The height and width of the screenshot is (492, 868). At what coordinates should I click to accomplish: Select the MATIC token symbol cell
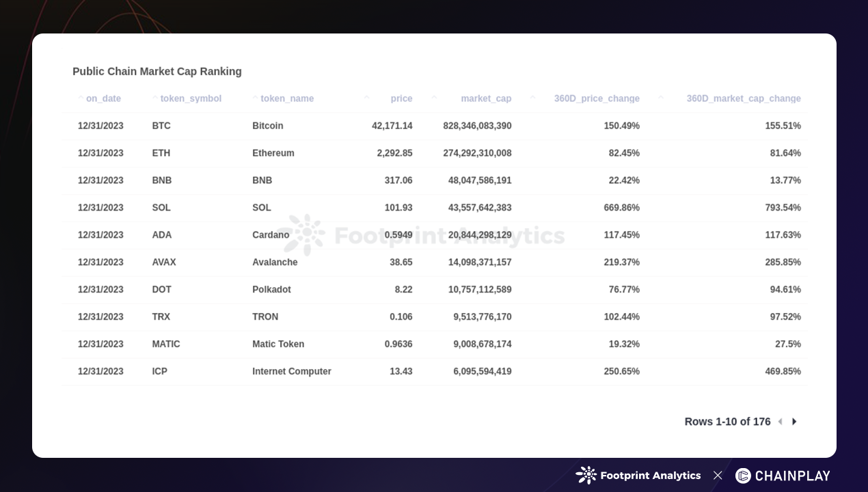point(166,344)
